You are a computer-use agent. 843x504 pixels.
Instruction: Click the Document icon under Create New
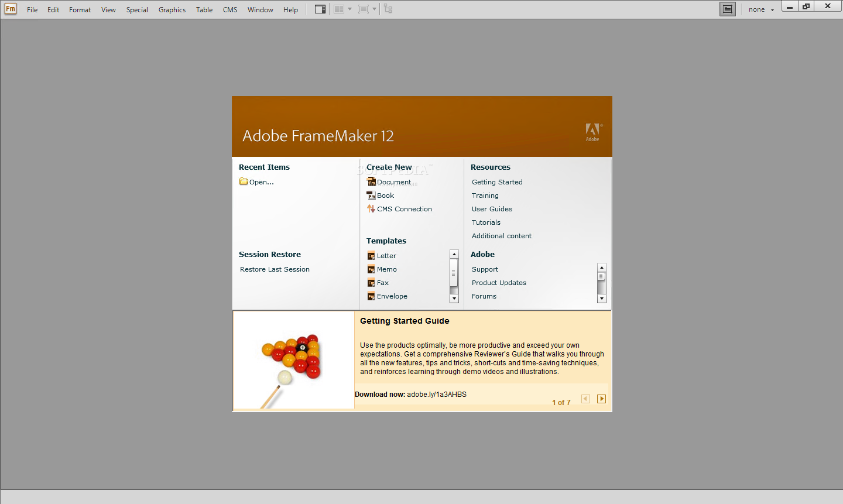pyautogui.click(x=371, y=182)
